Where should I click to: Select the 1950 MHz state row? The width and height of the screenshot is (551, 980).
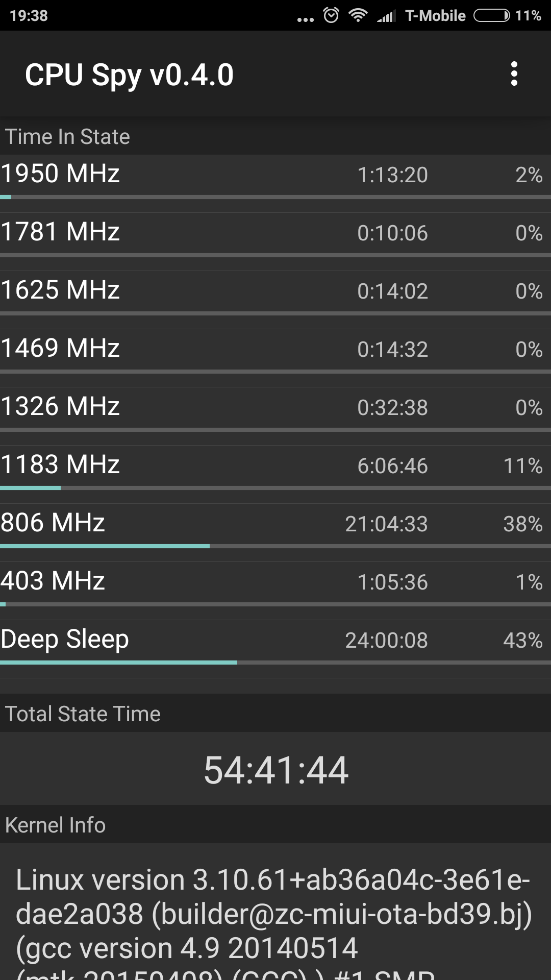click(275, 175)
